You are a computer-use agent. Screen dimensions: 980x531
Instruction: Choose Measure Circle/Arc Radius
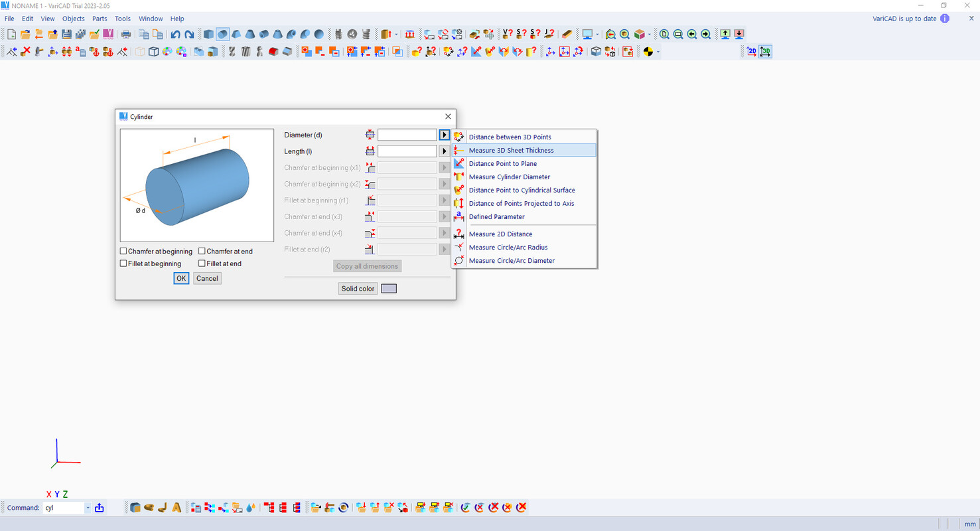point(524,247)
